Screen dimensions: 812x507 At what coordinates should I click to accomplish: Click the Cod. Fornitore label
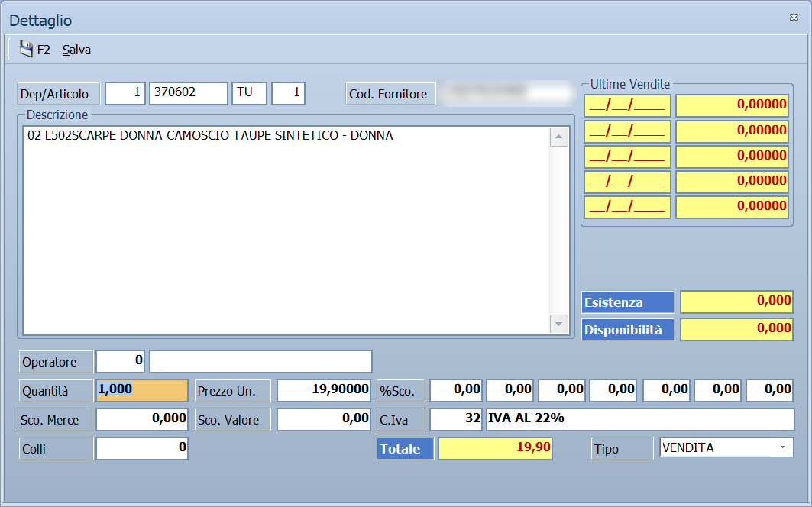390,94
